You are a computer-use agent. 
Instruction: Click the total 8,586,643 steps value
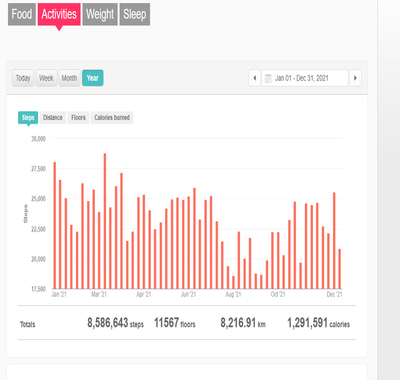click(115, 323)
